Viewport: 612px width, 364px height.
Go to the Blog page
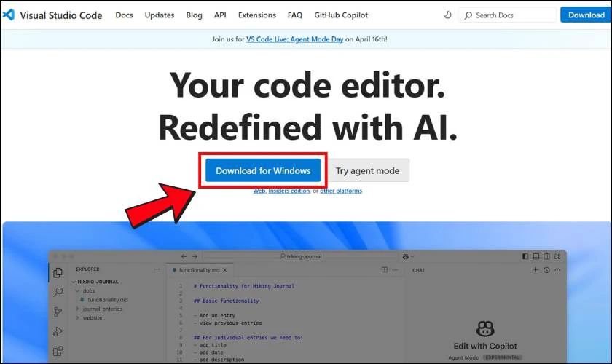194,15
